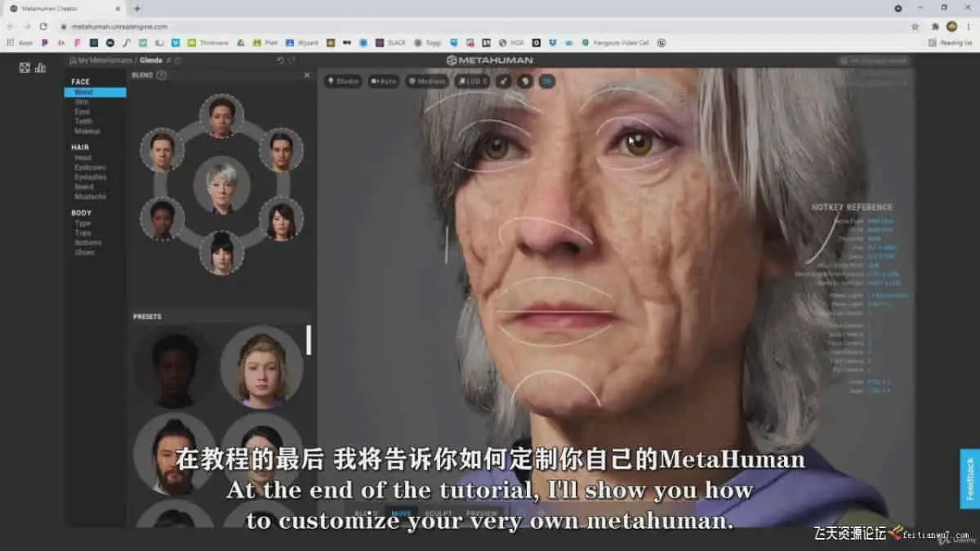
Task: Click the chin sculpt guide curve
Action: click(556, 386)
